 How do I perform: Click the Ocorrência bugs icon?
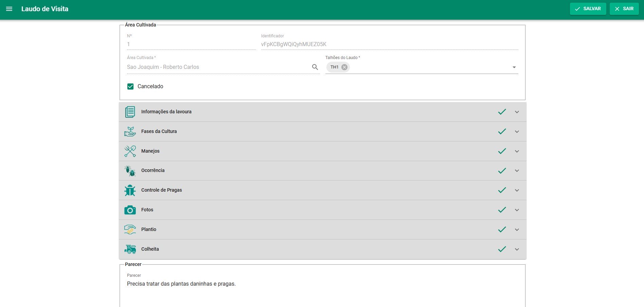130,171
